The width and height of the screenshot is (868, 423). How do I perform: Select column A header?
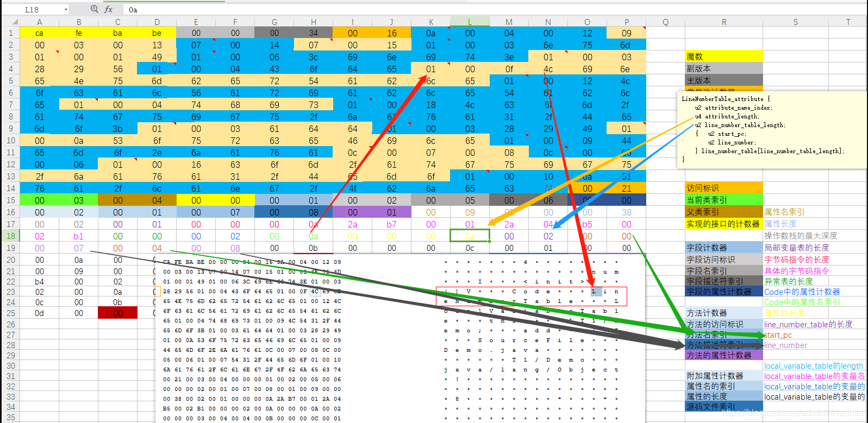coord(40,22)
